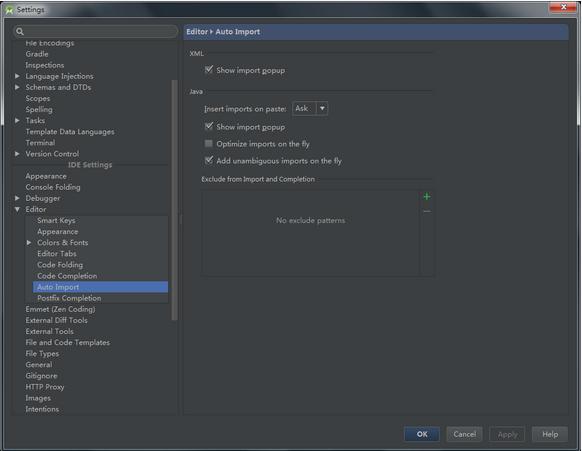Click the green plus add-pattern icon

point(427,196)
